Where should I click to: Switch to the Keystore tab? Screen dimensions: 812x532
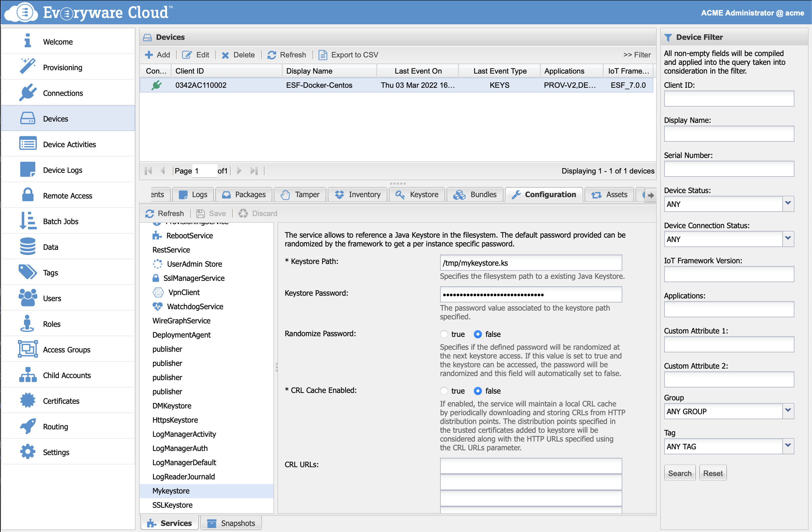tap(417, 194)
